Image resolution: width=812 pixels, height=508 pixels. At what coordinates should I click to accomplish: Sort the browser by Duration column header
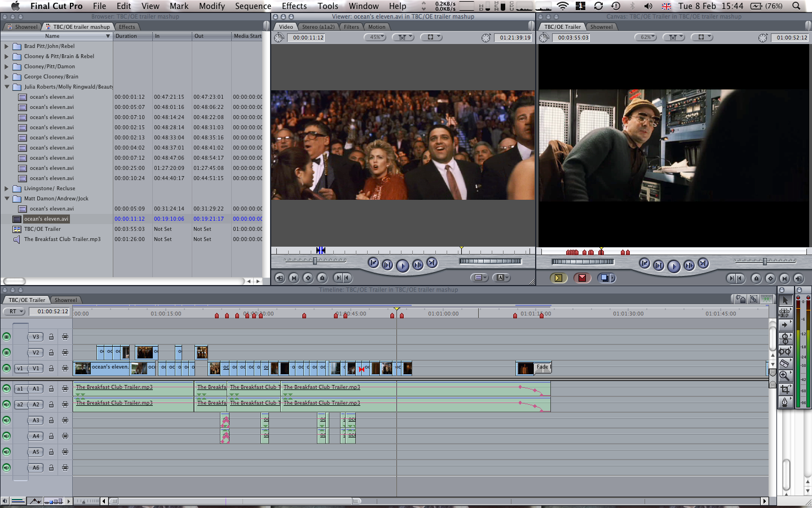pyautogui.click(x=126, y=36)
